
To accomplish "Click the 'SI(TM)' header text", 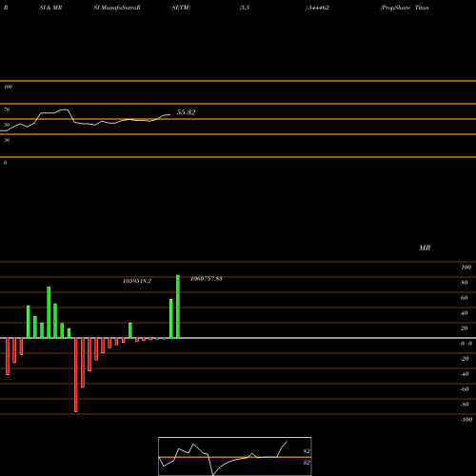I will [x=181, y=8].
